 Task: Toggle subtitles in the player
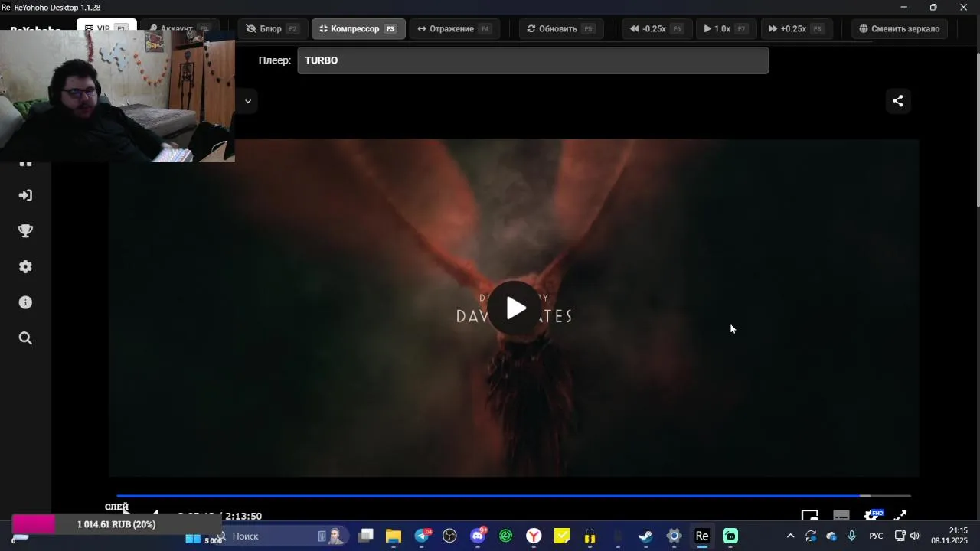841,517
